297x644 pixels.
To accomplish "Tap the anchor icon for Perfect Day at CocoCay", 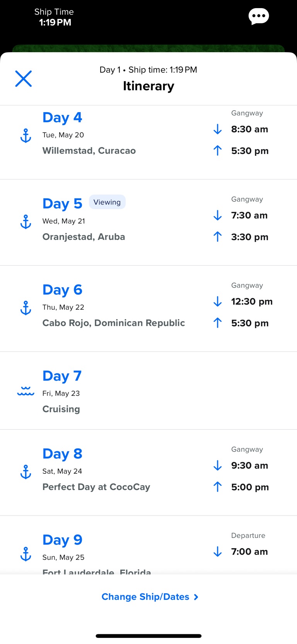I will click(26, 472).
